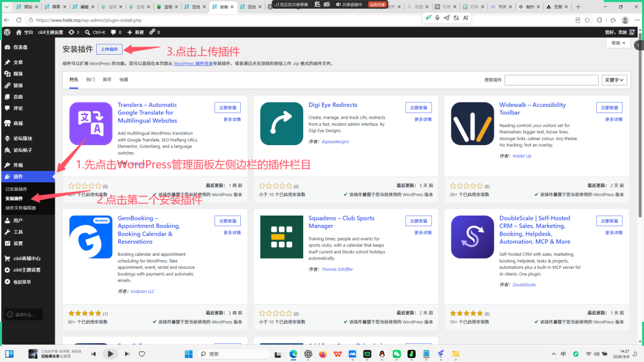644x362 pixels.
Task: Open the WordPress logo menu in admin bar
Action: click(7, 32)
